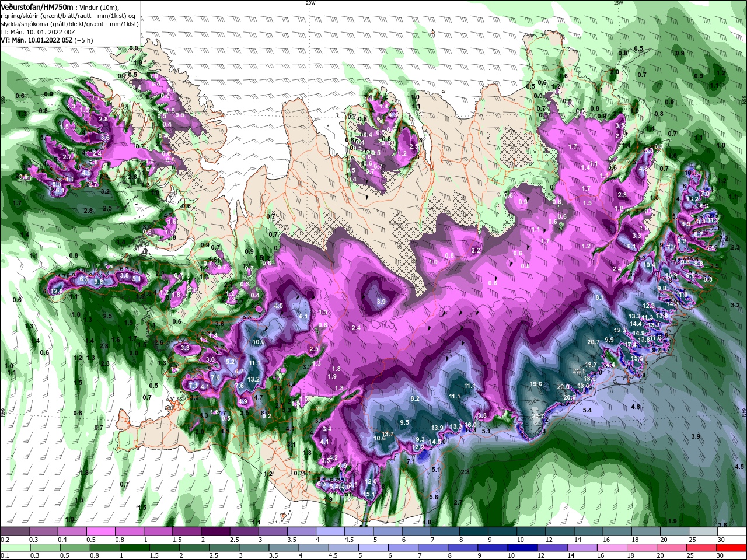This screenshot has width=747, height=560.
Task: Click the 20W longitude label
Action: pos(310,3)
